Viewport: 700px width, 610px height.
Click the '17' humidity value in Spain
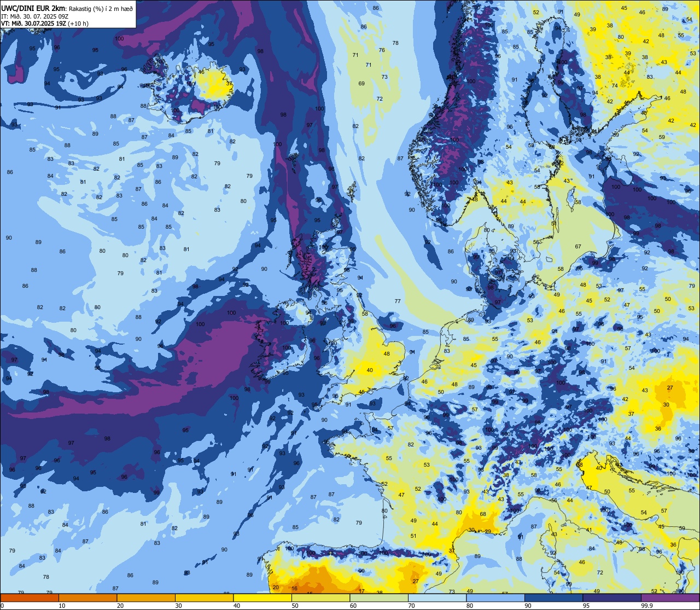click(x=361, y=591)
